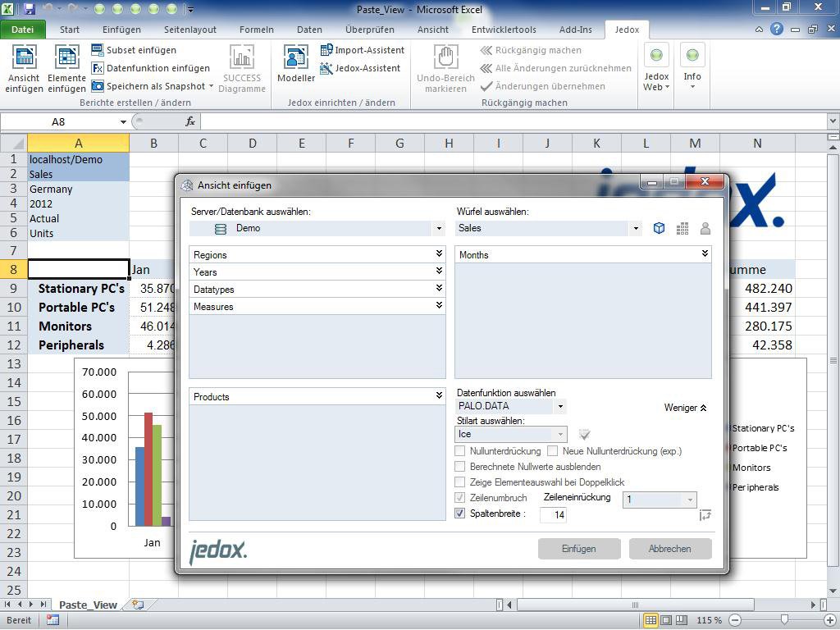Viewport: 840px width, 630px height.
Task: Launch the Modeller tool
Action: (x=296, y=63)
